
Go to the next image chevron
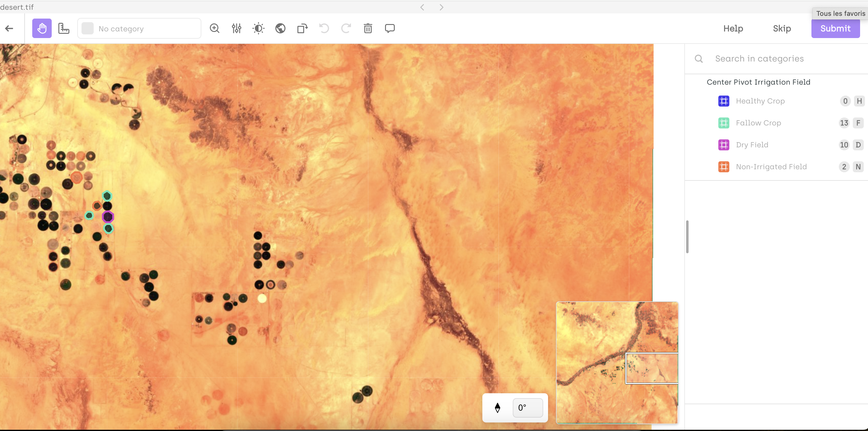[x=441, y=7]
